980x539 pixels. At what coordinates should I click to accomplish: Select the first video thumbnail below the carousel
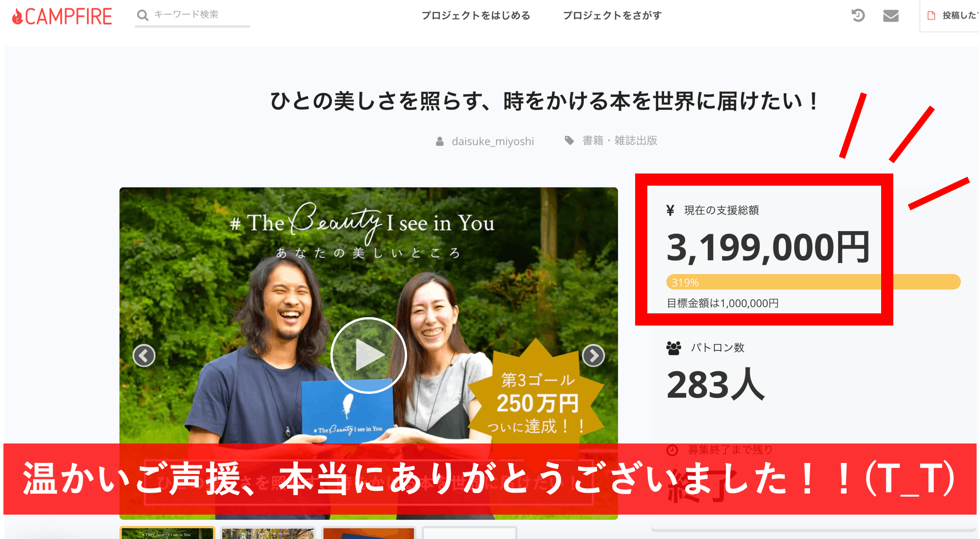(x=167, y=533)
